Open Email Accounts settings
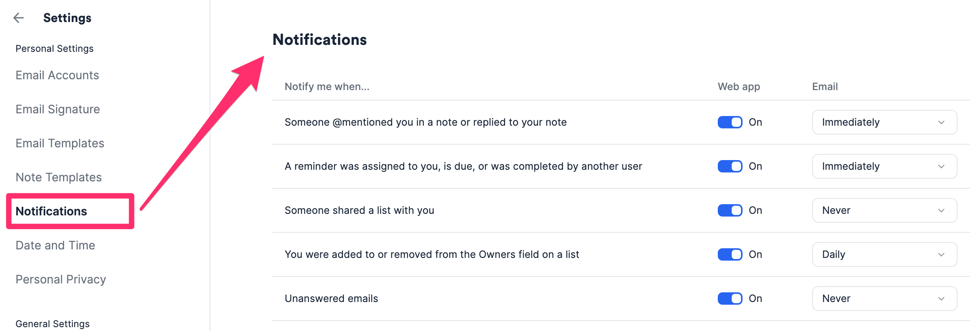The height and width of the screenshot is (331, 980). click(x=57, y=75)
